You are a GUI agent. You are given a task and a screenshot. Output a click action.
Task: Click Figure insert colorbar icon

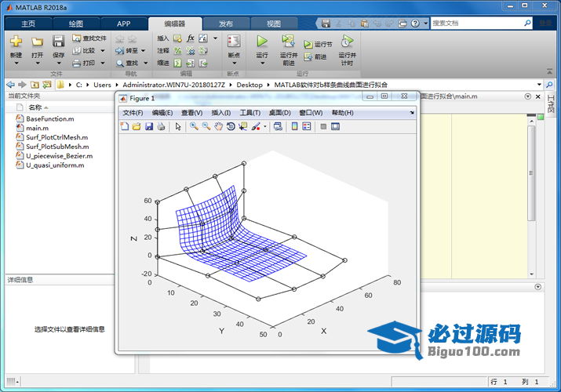point(294,126)
